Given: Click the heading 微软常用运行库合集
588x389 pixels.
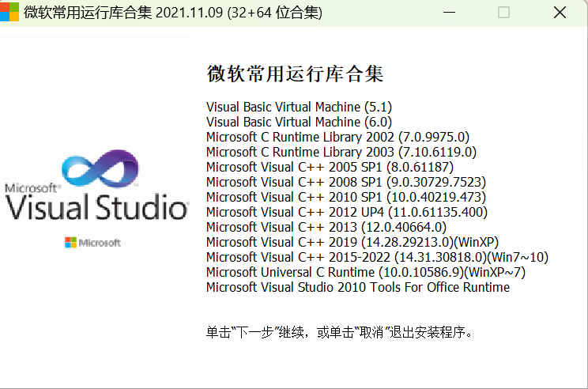Looking at the screenshot, I should pos(295,74).
